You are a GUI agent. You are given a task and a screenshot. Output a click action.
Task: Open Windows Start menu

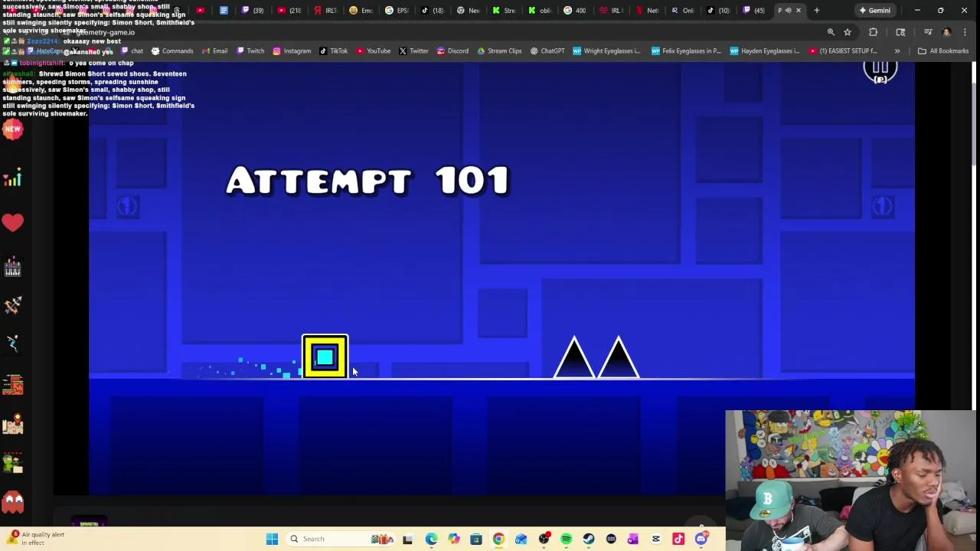click(272, 539)
